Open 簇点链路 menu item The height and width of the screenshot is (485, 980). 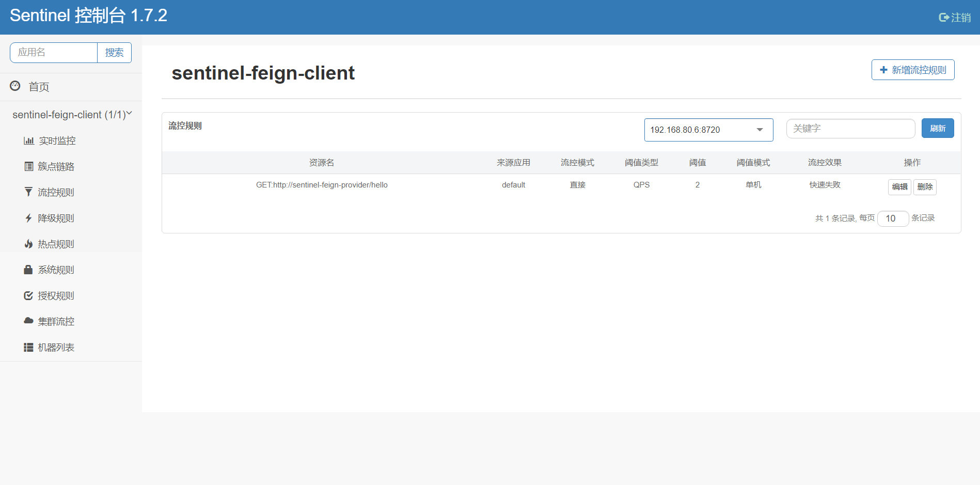56,166
